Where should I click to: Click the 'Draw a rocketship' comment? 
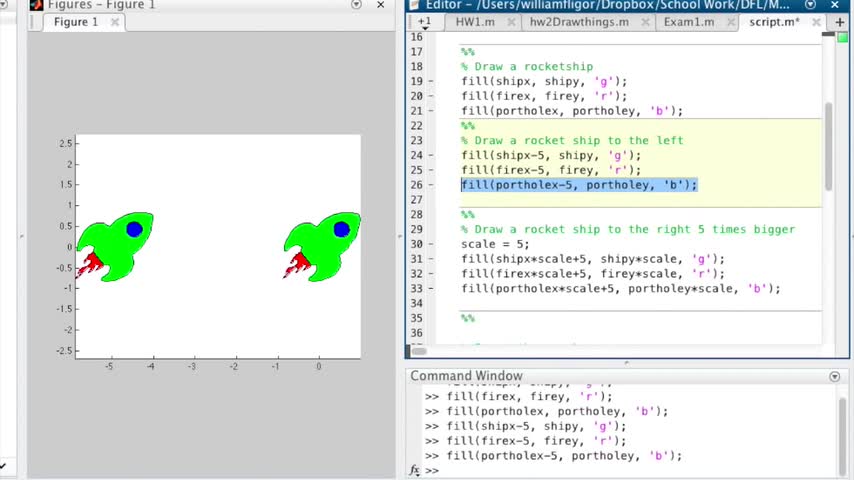[x=527, y=66]
